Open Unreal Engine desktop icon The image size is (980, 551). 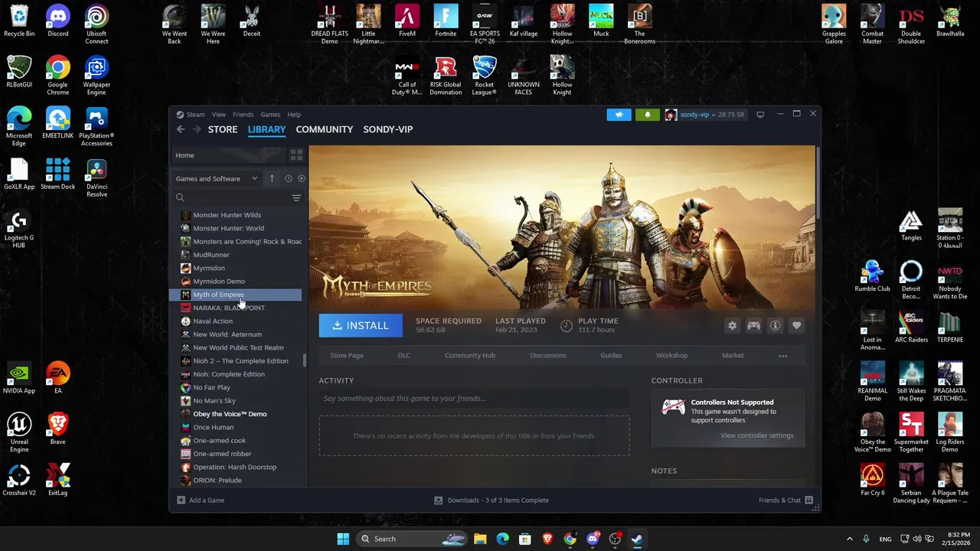point(19,432)
